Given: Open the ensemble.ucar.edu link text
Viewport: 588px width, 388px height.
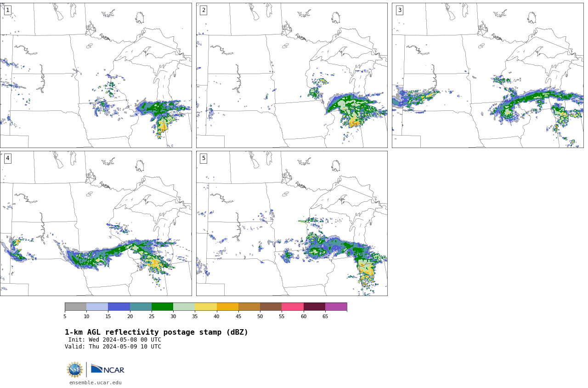Looking at the screenshot, I should coord(96,383).
